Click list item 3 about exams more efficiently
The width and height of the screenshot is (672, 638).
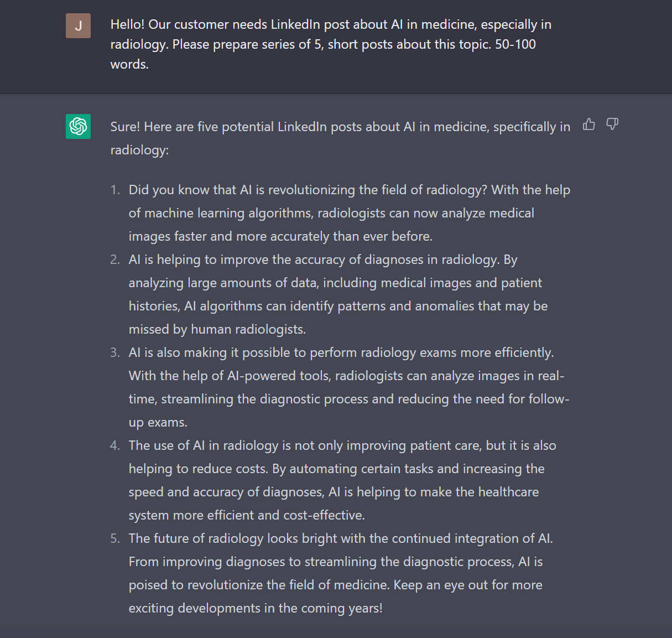pos(349,387)
